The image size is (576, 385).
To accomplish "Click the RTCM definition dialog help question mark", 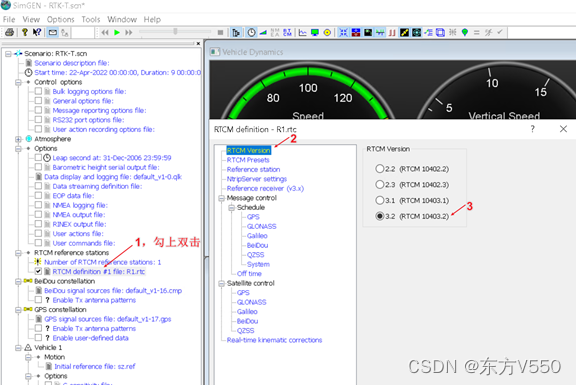I will (532, 129).
